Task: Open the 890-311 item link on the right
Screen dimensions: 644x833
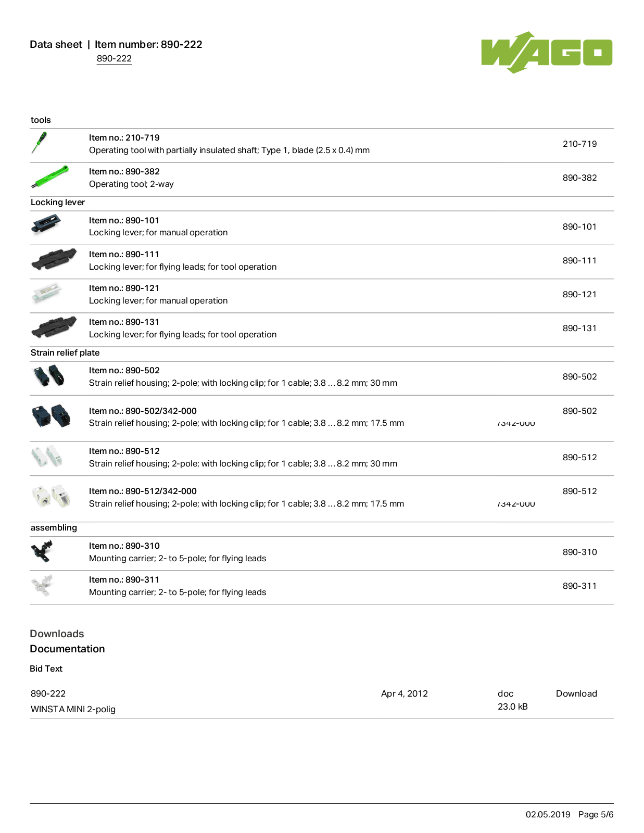Action: (579, 586)
